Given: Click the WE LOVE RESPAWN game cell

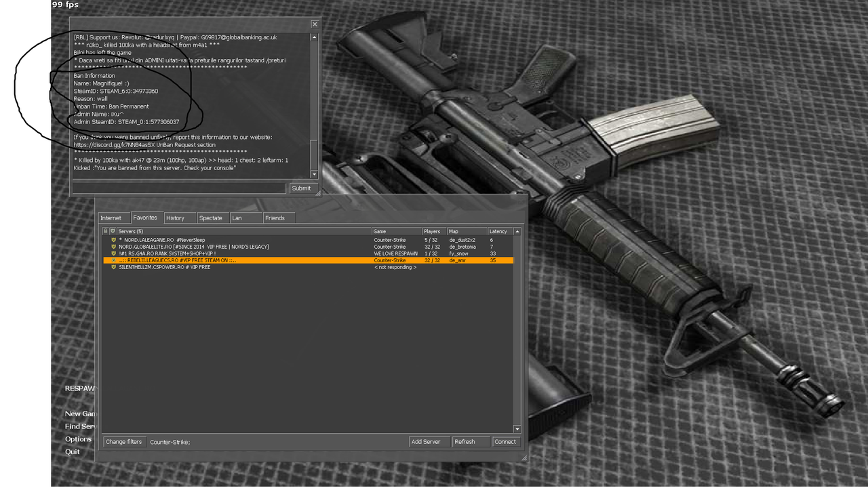Looking at the screenshot, I should 395,253.
